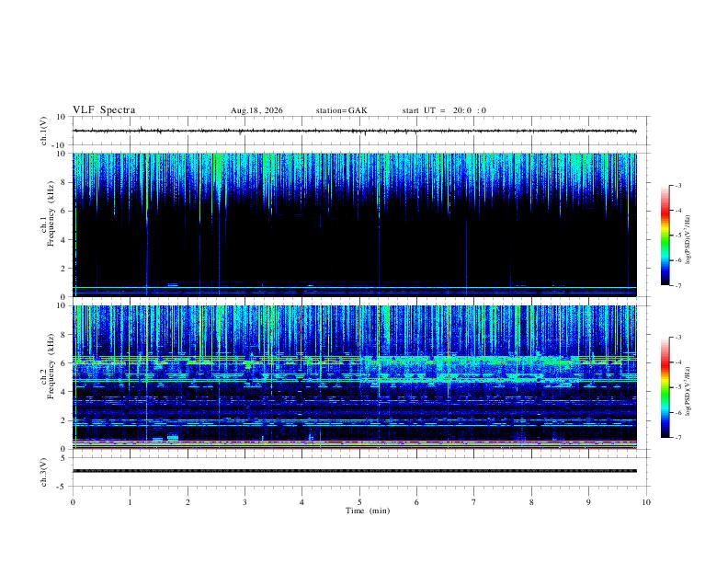Click the ch.3 voltage trace band
This screenshot has height=563, width=728.
pos(355,471)
